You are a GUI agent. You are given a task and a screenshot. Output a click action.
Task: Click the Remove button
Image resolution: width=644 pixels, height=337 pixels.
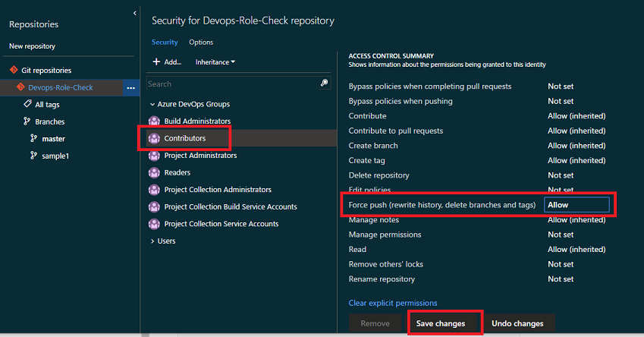pos(375,323)
